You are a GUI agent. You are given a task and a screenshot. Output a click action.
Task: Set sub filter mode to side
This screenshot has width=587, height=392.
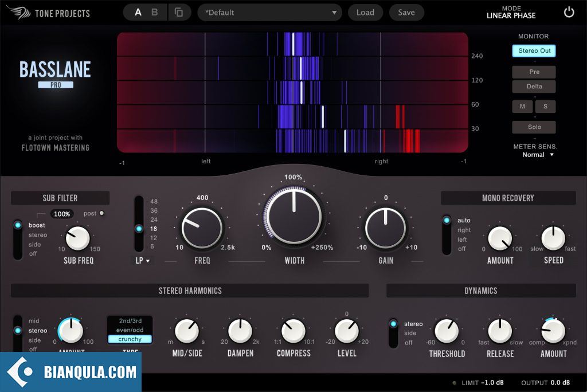pyautogui.click(x=34, y=245)
